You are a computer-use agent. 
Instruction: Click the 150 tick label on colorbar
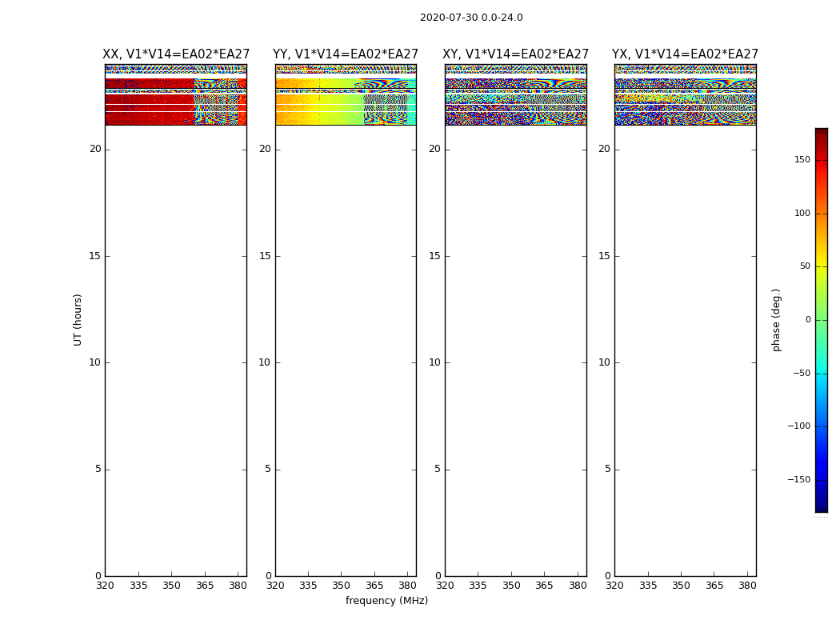[802, 160]
